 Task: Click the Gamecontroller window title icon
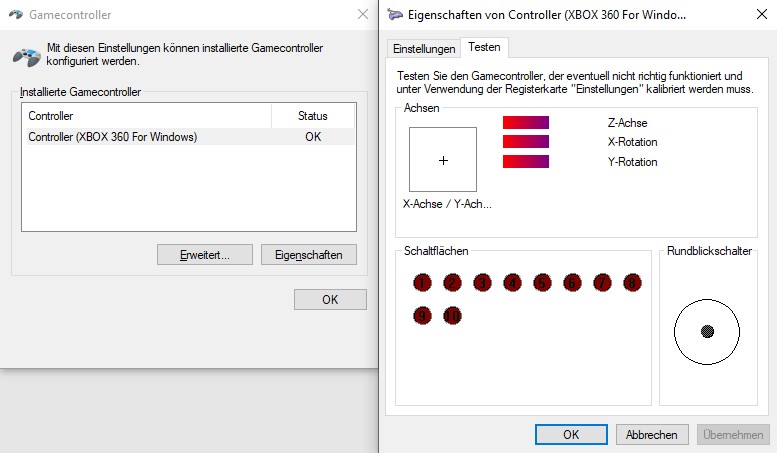[16, 14]
